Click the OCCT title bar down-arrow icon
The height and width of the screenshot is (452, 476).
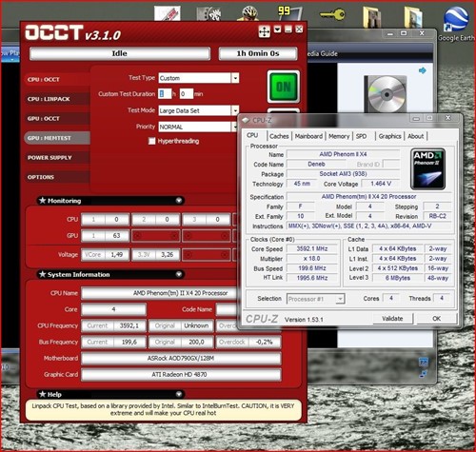[x=277, y=29]
